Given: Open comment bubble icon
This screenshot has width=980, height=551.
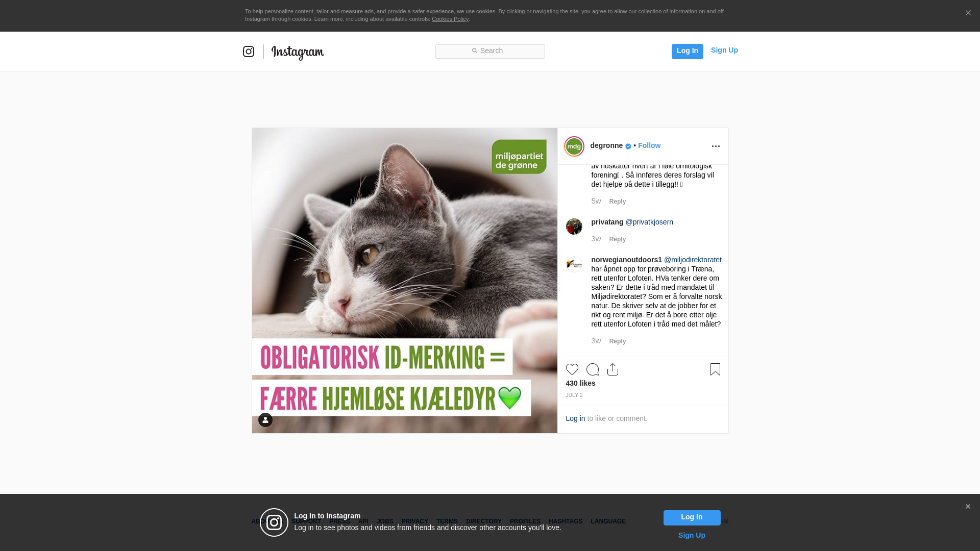Looking at the screenshot, I should click(x=592, y=369).
